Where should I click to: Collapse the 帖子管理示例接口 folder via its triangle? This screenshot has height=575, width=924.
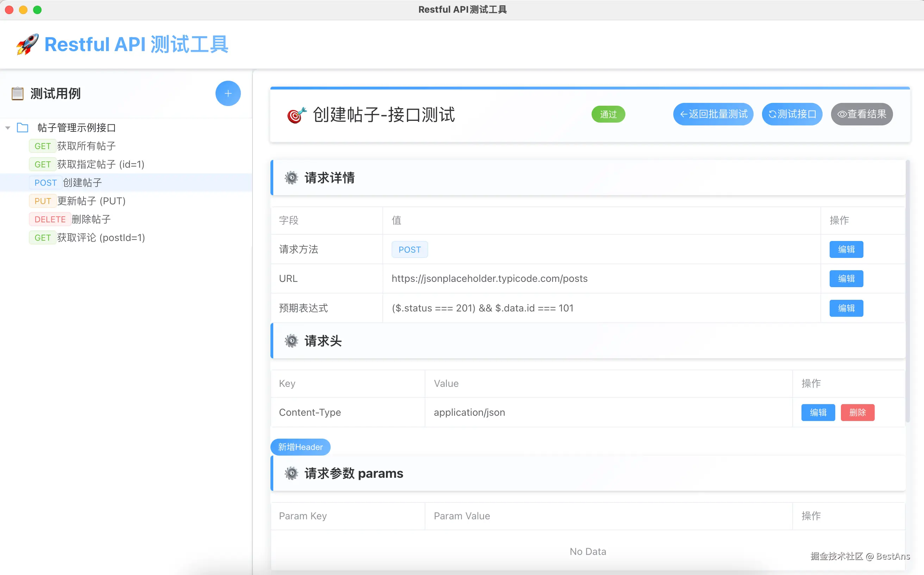[7, 128]
